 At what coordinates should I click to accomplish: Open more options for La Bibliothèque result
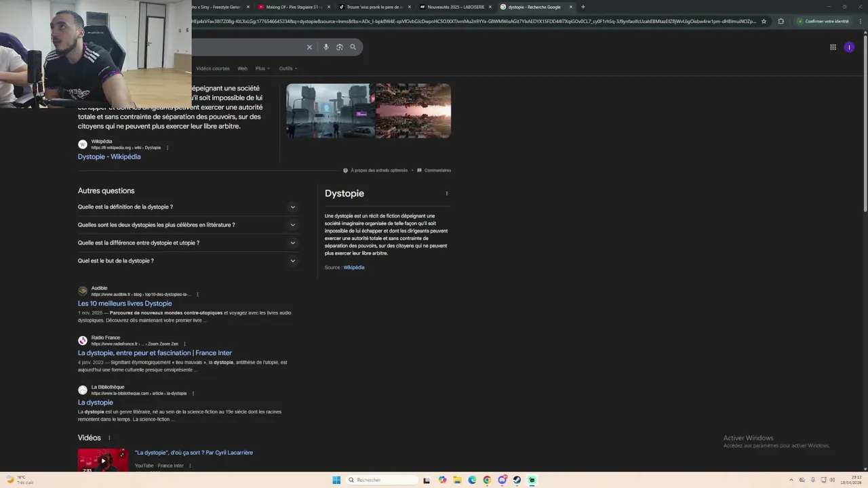[x=193, y=393]
